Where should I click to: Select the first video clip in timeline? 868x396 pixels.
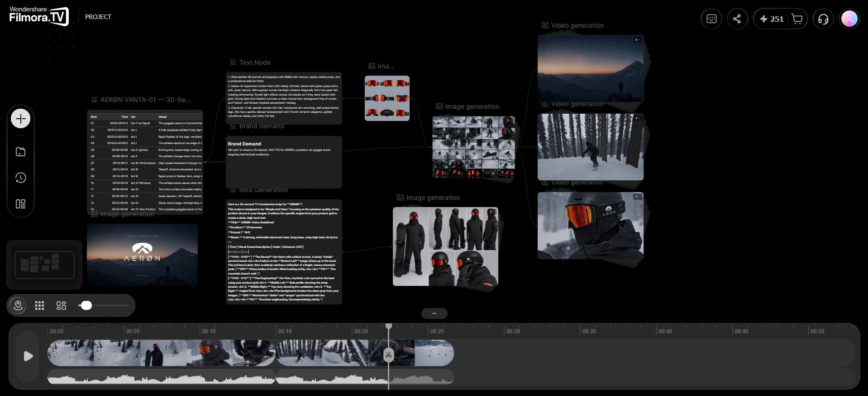(x=162, y=353)
